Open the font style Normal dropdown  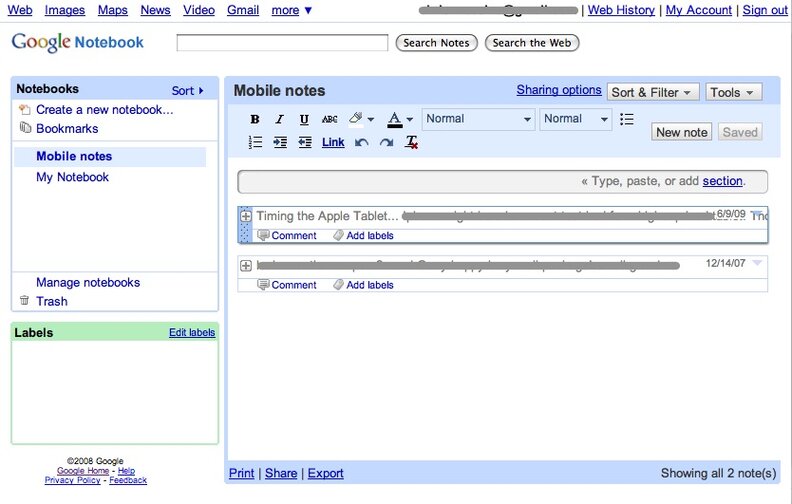click(x=479, y=119)
